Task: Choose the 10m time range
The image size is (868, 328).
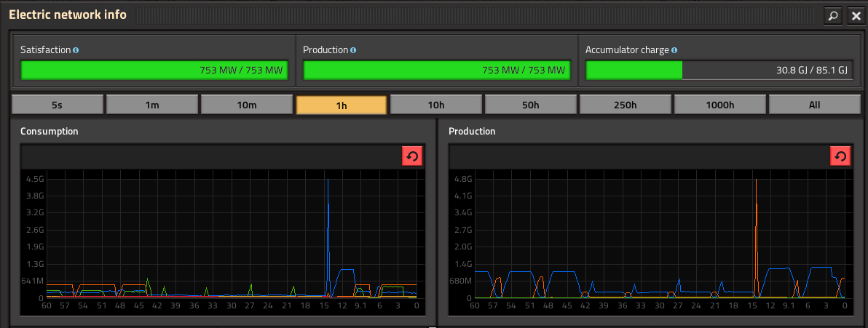Action: click(246, 105)
